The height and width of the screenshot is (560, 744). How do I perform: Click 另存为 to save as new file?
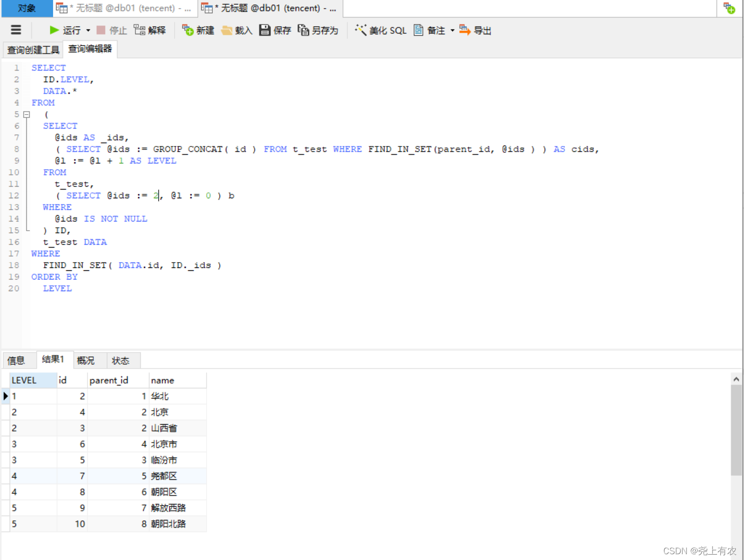pos(318,29)
